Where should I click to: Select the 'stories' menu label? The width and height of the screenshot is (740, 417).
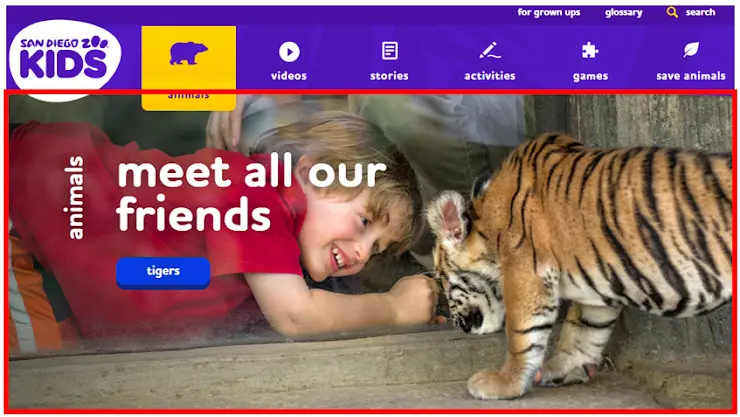pos(389,76)
